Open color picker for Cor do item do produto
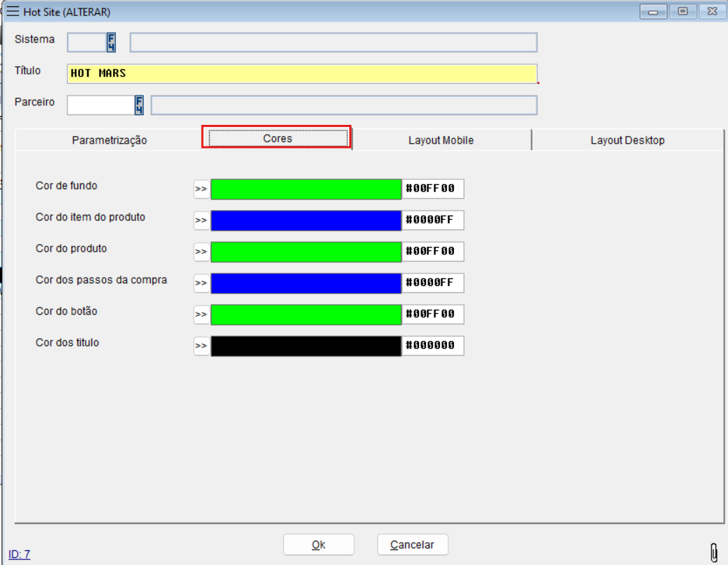 click(202, 220)
